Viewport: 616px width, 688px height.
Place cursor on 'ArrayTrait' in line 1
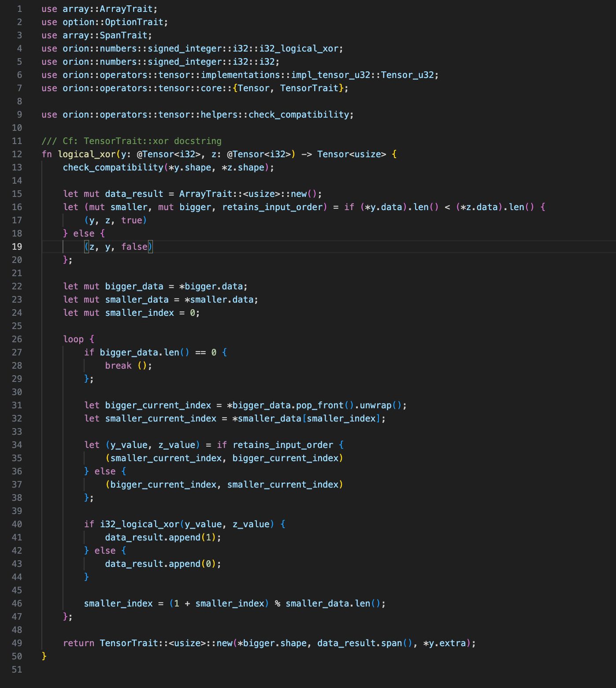[x=126, y=9]
